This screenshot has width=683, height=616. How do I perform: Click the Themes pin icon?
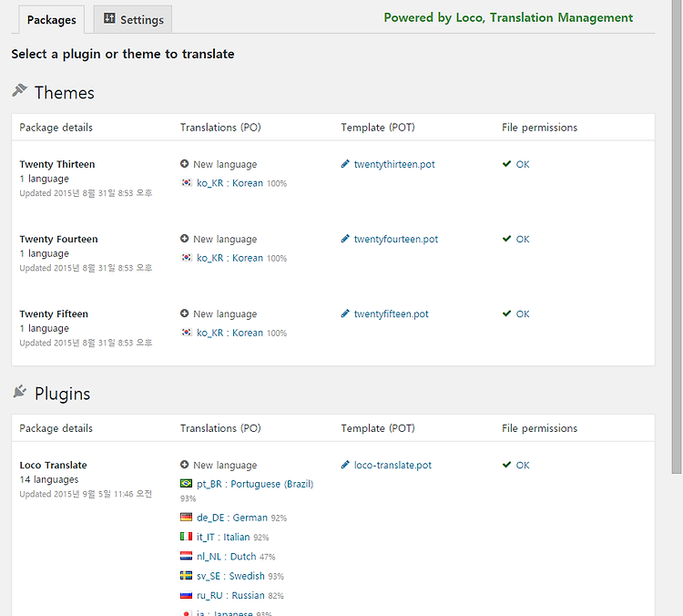coord(19,90)
